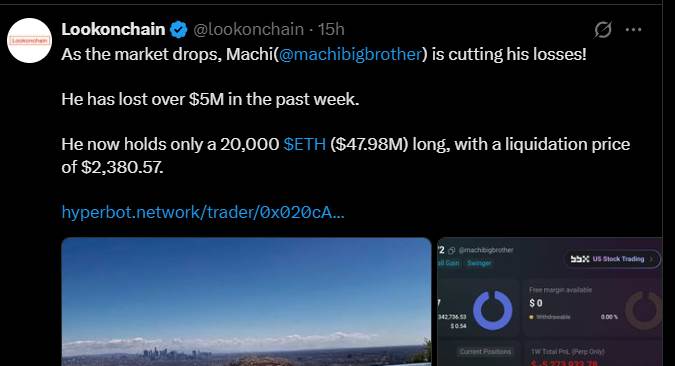Select the Swinger tag
675x366 pixels.
click(479, 263)
